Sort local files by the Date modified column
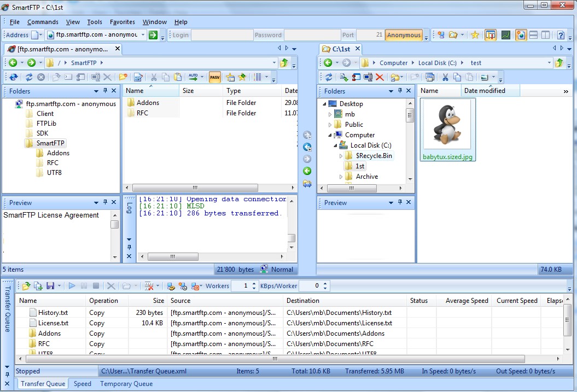Viewport: 577px width, 392px height. pyautogui.click(x=490, y=91)
